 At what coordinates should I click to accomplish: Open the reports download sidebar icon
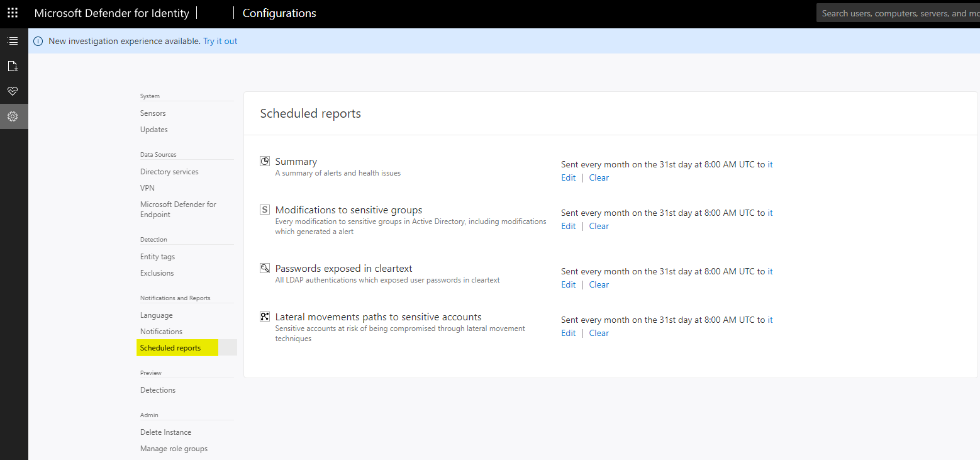[x=13, y=66]
